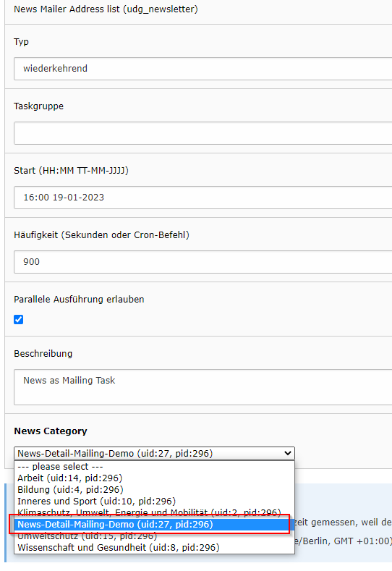Click the Typ field showing wiederkehrend
Image resolution: width=392 pixels, height=571 pixels.
[x=203, y=69]
